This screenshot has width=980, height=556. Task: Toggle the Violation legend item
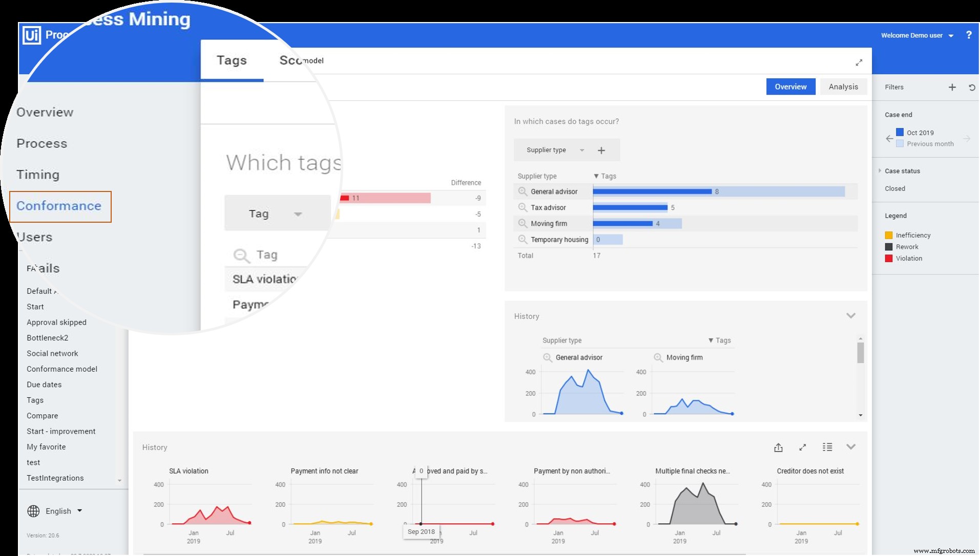point(889,258)
